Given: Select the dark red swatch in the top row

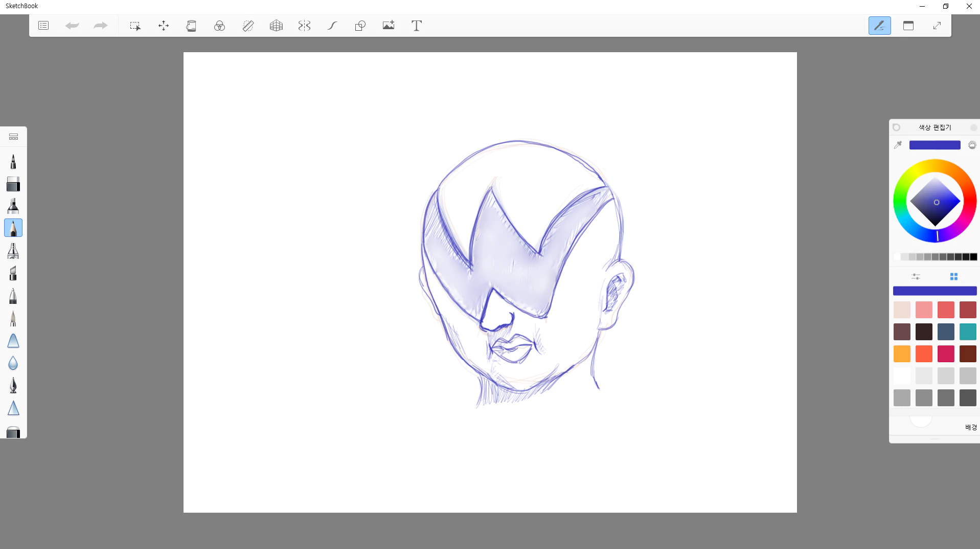Looking at the screenshot, I should point(968,310).
